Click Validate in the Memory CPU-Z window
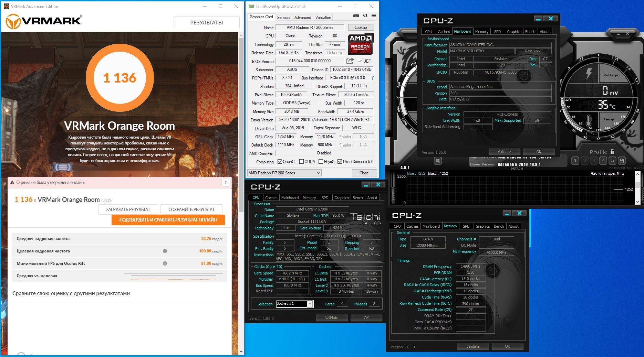This screenshot has width=644, height=357. pyautogui.click(x=473, y=346)
